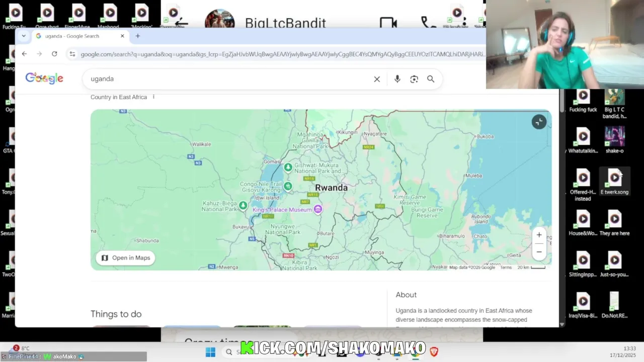Select 'Big L T C bandid' desktop file
644x362 pixels.
pyautogui.click(x=614, y=104)
